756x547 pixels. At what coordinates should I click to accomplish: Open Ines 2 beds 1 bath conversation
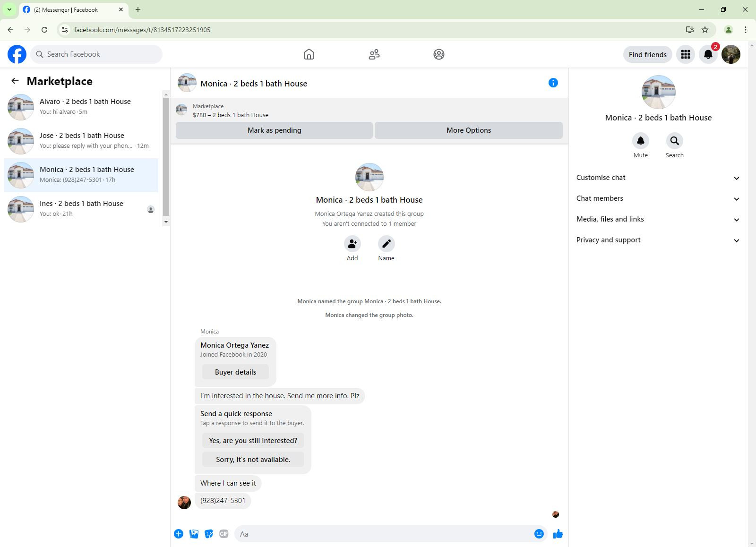(x=81, y=209)
